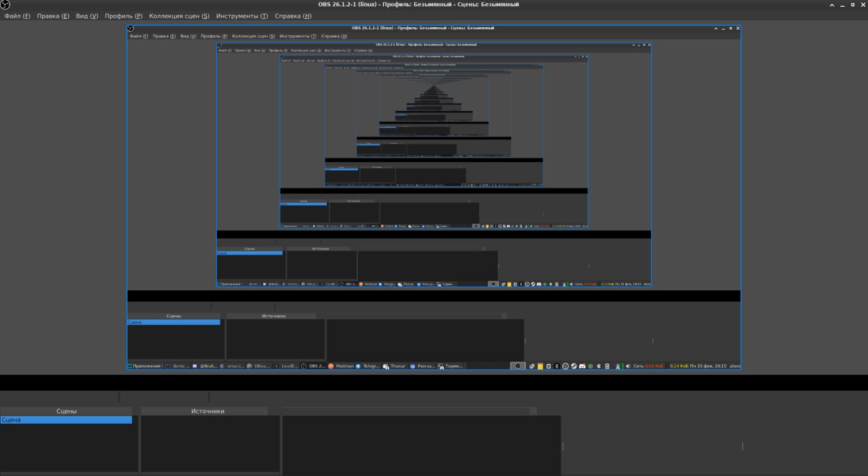Open the Справка menu in the top menu bar
Image resolution: width=868 pixels, height=476 pixels.
(292, 16)
